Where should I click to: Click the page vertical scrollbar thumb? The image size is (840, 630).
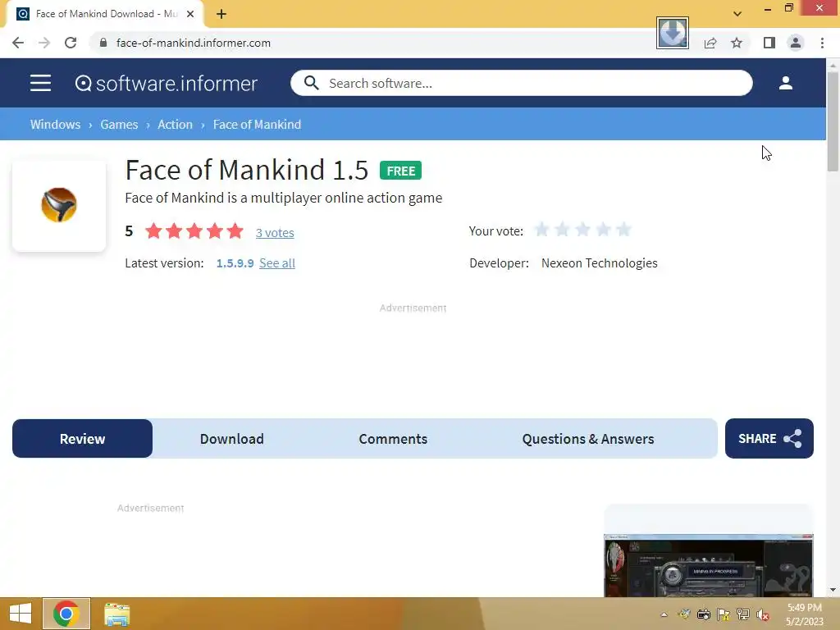833,121
